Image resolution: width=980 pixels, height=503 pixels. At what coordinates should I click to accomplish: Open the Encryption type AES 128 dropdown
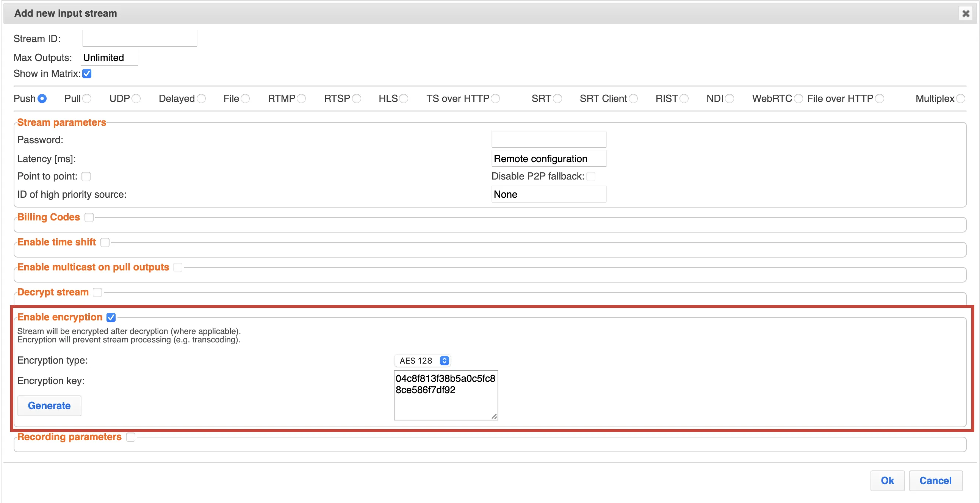click(422, 361)
